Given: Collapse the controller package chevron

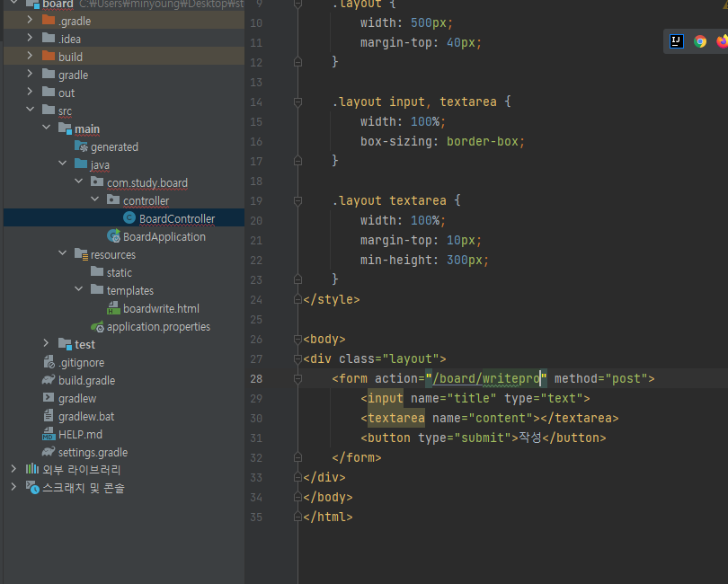Looking at the screenshot, I should click(95, 199).
